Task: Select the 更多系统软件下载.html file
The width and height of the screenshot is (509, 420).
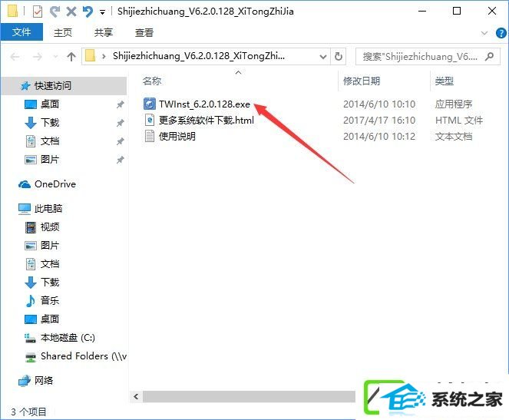Action: click(206, 121)
